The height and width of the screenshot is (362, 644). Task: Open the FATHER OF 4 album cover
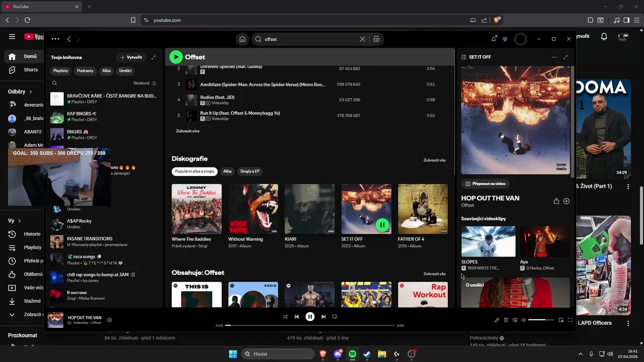[x=423, y=209]
